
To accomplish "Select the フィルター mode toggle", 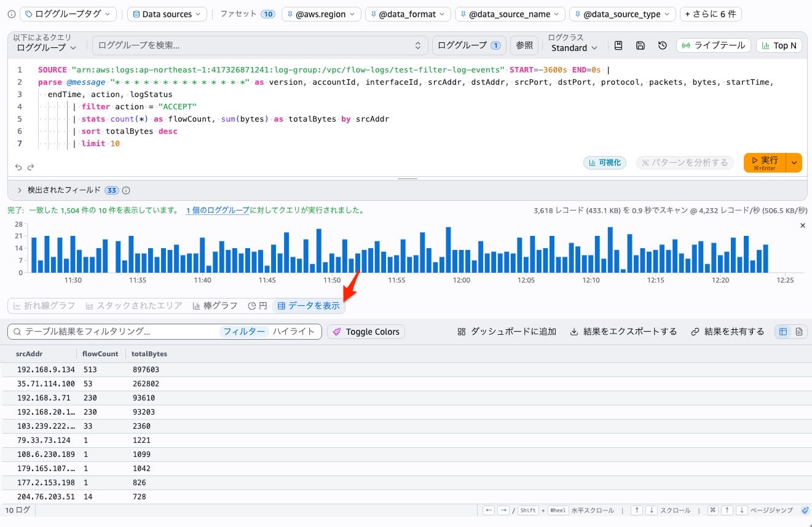I will pyautogui.click(x=244, y=332).
